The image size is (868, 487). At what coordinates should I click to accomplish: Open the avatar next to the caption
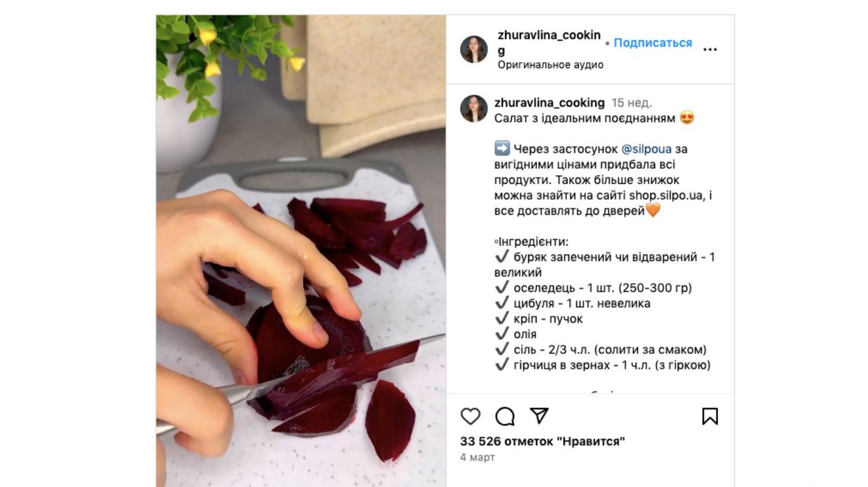coord(474,109)
